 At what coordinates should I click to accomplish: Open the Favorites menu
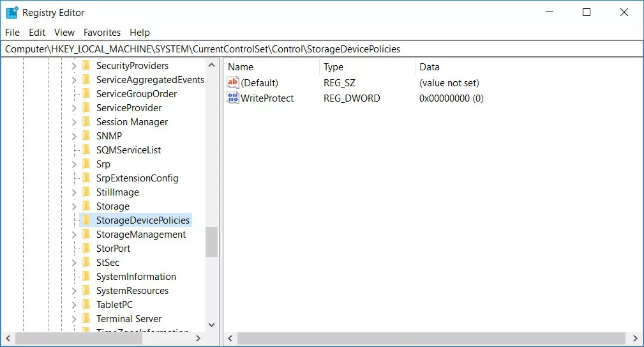coord(102,33)
